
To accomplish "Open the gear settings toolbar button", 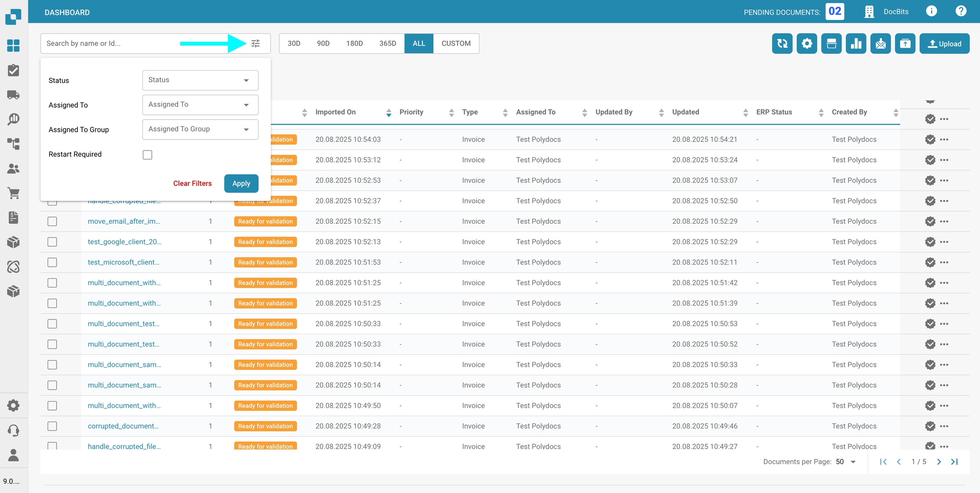I will point(806,43).
